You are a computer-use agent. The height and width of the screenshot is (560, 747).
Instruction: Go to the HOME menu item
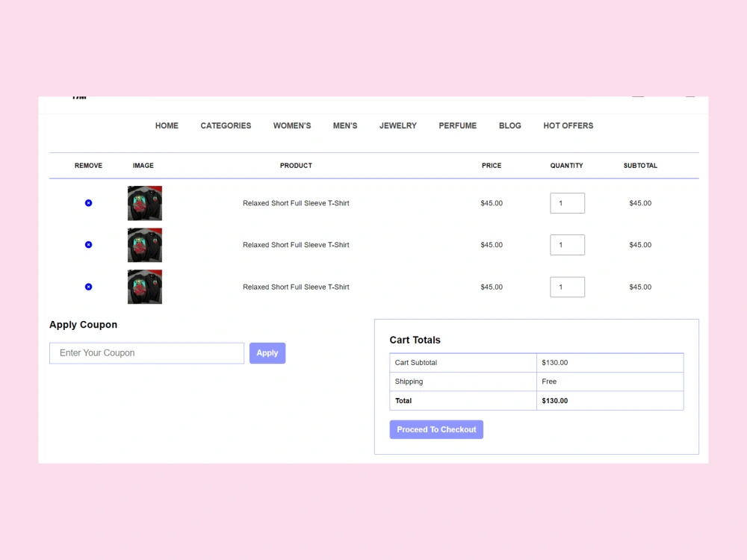(x=167, y=125)
